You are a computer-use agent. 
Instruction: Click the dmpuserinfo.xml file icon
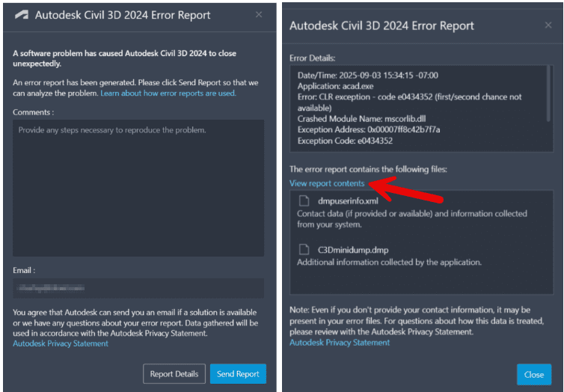pos(304,200)
